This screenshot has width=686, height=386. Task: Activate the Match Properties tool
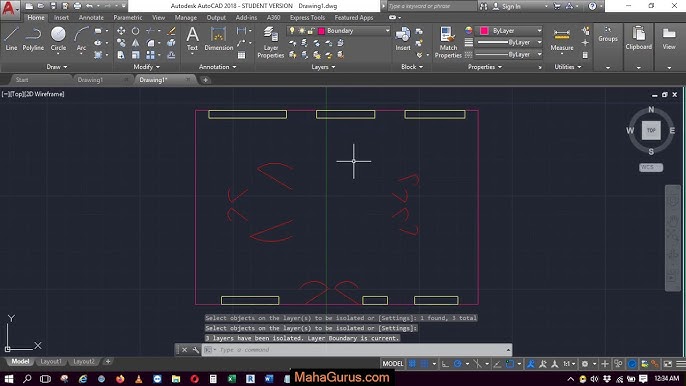coord(448,42)
